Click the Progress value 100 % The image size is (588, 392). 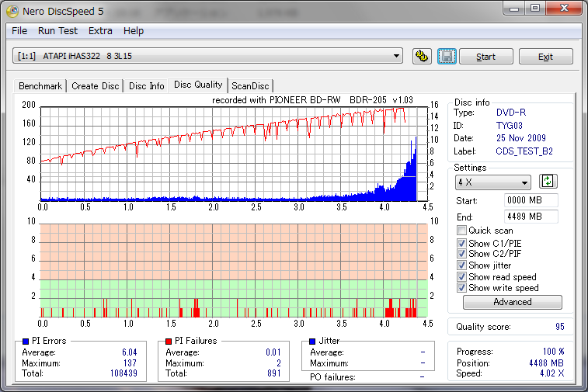[x=554, y=351]
